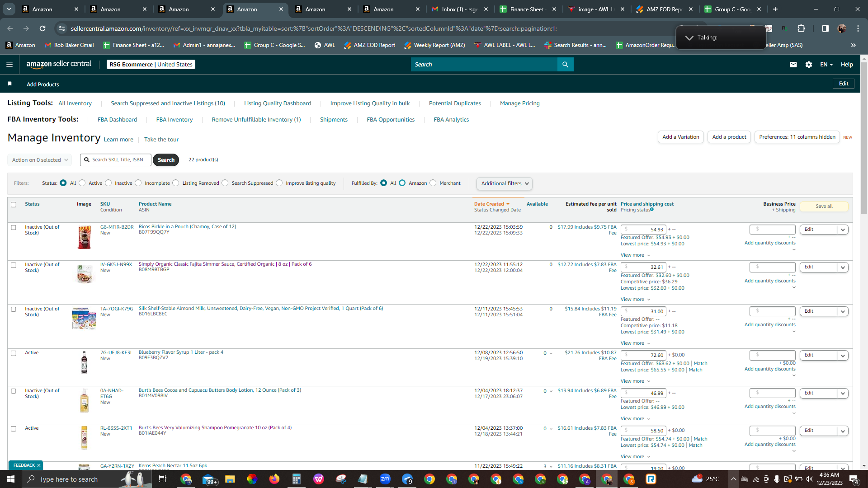Open the new tab plus button
The image size is (868, 488).
[x=775, y=9]
